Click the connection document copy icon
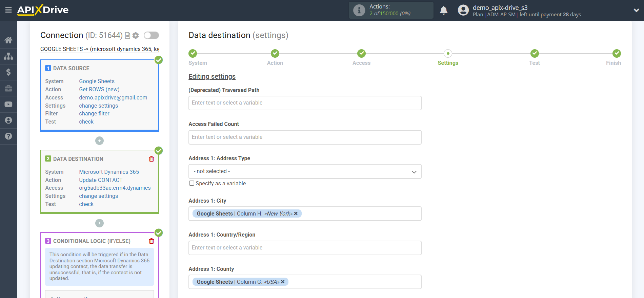This screenshot has width=644, height=298. click(128, 35)
